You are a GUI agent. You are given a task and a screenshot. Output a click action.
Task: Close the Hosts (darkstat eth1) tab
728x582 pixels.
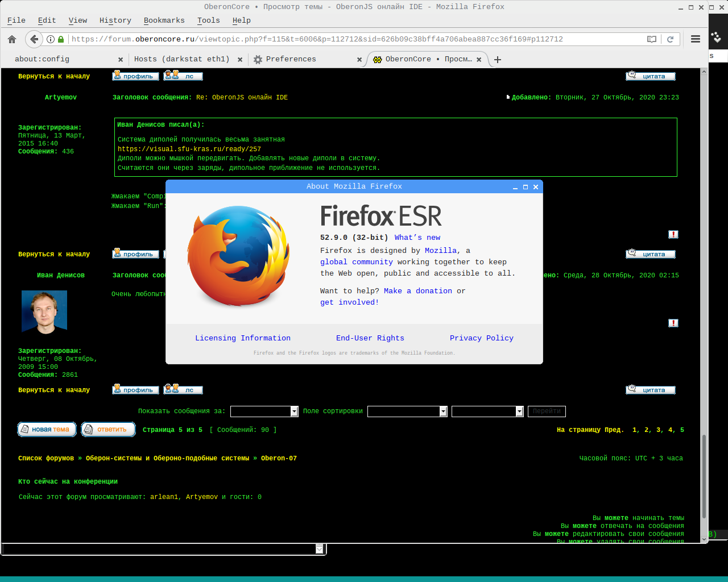pos(240,59)
